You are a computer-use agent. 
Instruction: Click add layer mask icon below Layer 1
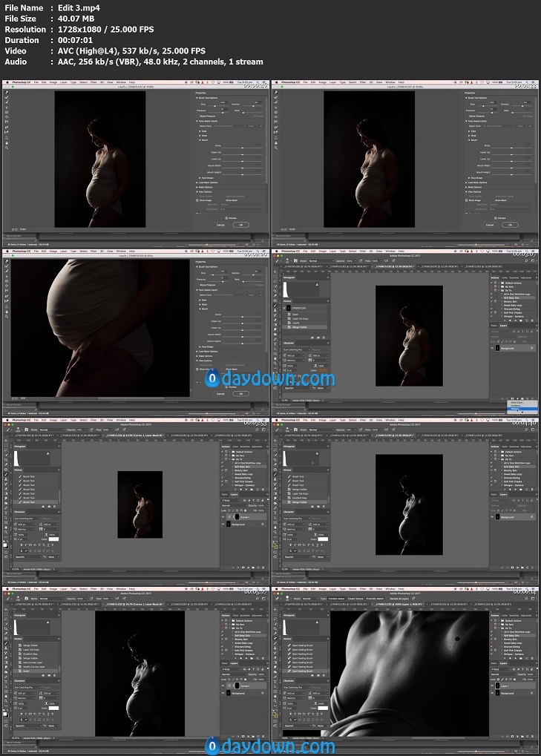click(x=512, y=734)
